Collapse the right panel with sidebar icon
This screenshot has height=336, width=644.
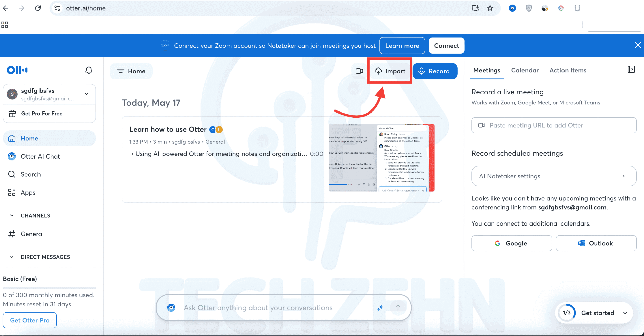(631, 69)
